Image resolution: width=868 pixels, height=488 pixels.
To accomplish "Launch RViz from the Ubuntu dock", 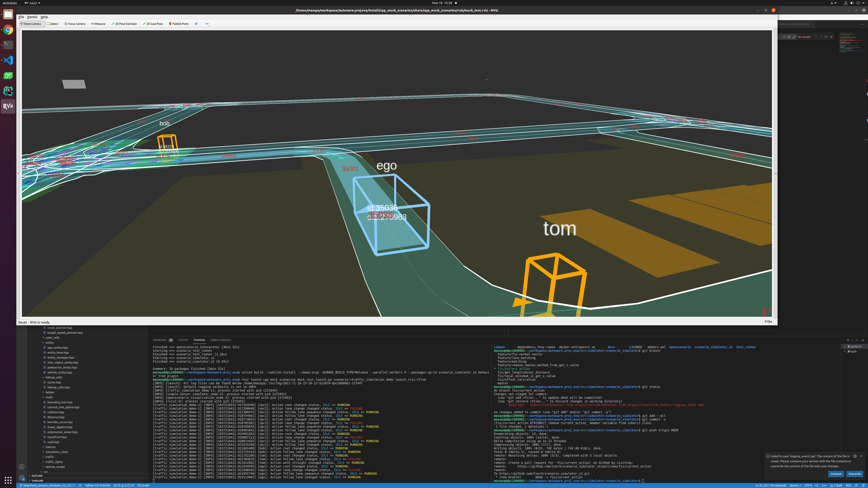I will point(8,106).
